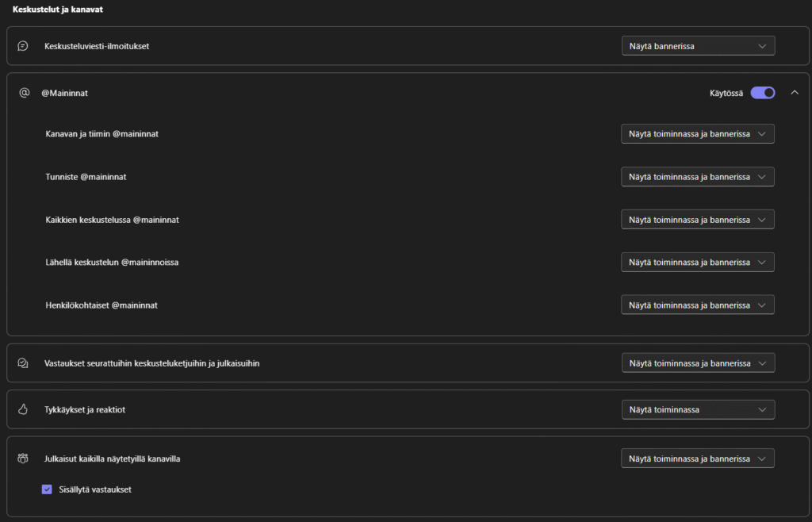812x522 pixels.
Task: Click the Käytössä label next to the toggle
Action: (x=726, y=93)
